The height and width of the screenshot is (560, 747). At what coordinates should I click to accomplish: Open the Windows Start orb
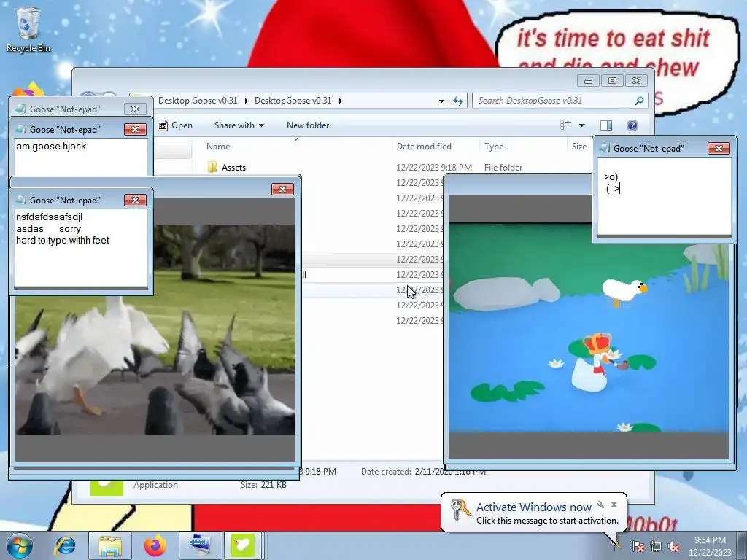coord(20,545)
